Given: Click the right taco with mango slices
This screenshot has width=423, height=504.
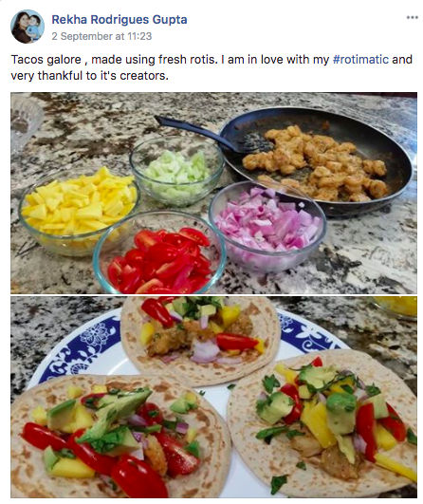Looking at the screenshot, I should 322,424.
